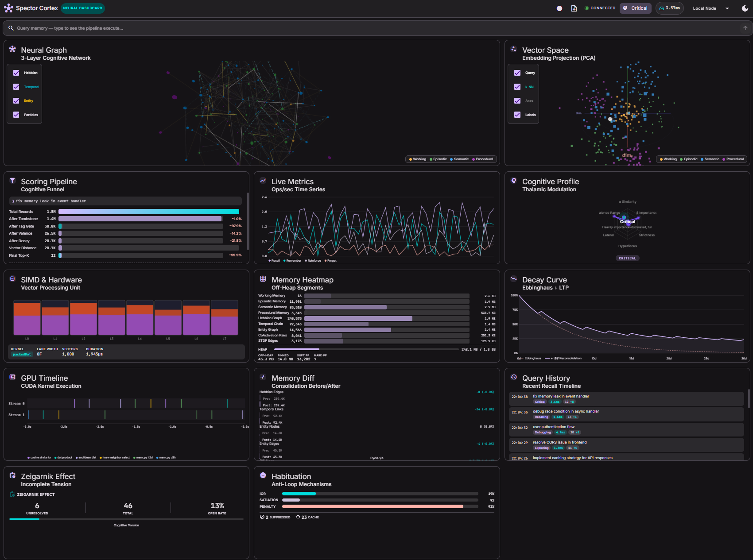Click the Query History scrollbar
The width and height of the screenshot is (753, 560).
pyautogui.click(x=749, y=398)
